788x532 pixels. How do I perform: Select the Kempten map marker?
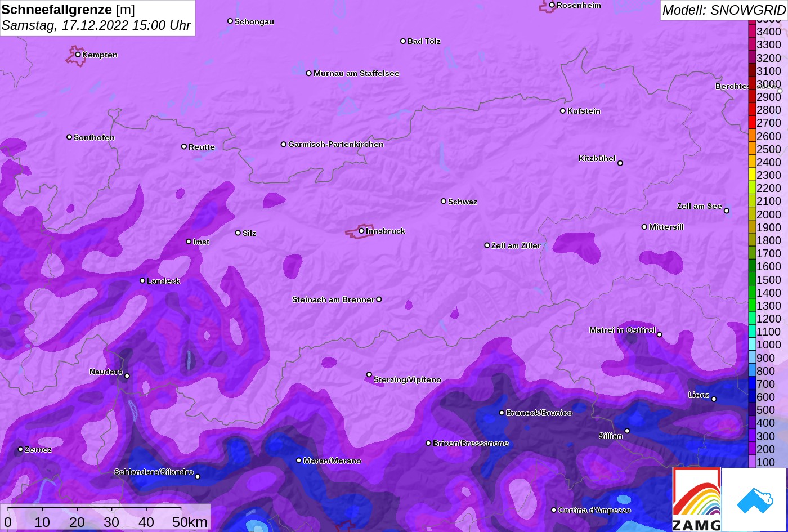coord(78,55)
